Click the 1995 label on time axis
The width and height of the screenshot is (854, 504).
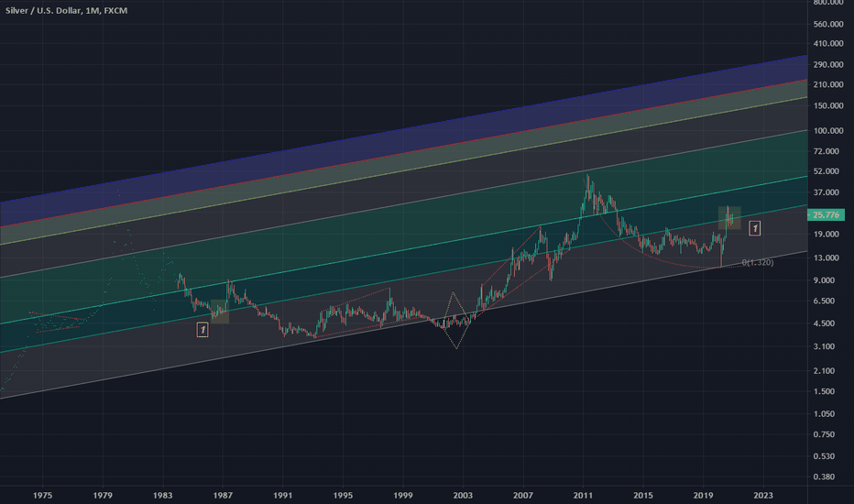[343, 495]
